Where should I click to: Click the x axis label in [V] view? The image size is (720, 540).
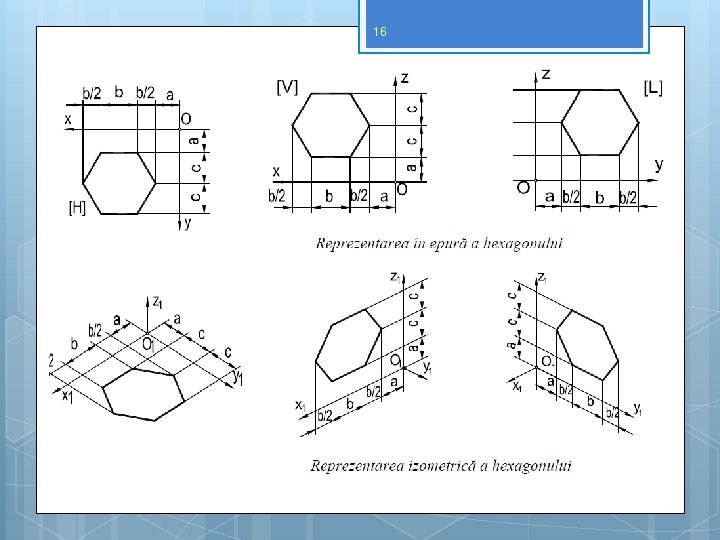276,172
